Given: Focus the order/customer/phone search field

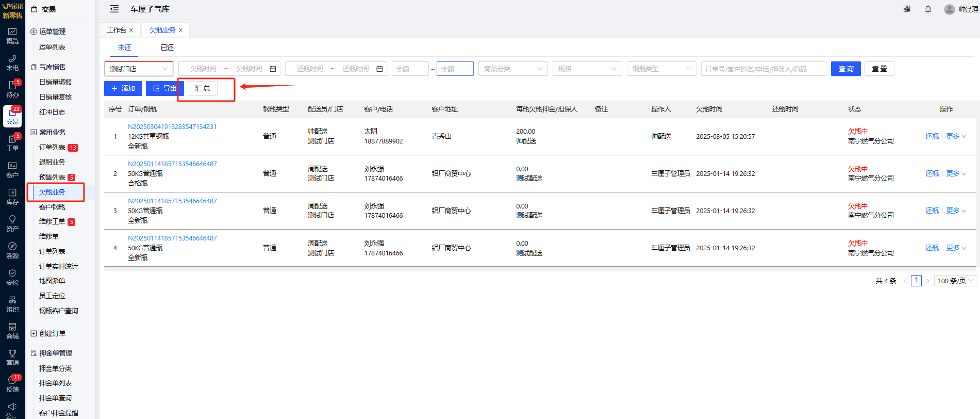Looking at the screenshot, I should [763, 69].
